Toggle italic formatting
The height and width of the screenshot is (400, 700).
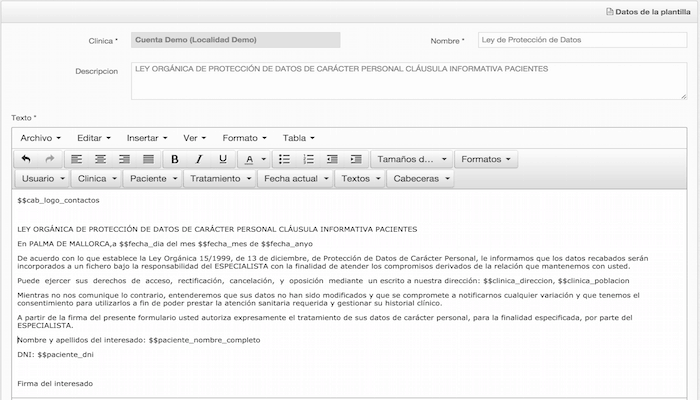click(x=199, y=159)
